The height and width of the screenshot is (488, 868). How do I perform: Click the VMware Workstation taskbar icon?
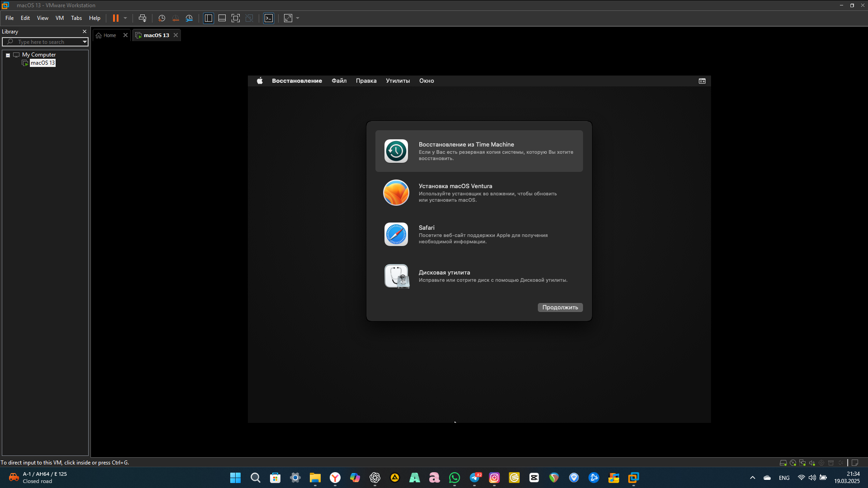pos(634,478)
